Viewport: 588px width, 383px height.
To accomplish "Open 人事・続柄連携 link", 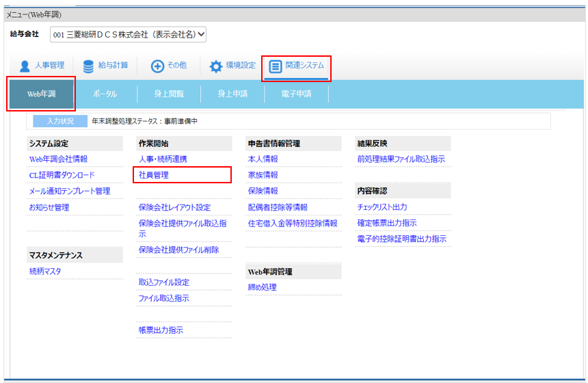I will (x=163, y=159).
